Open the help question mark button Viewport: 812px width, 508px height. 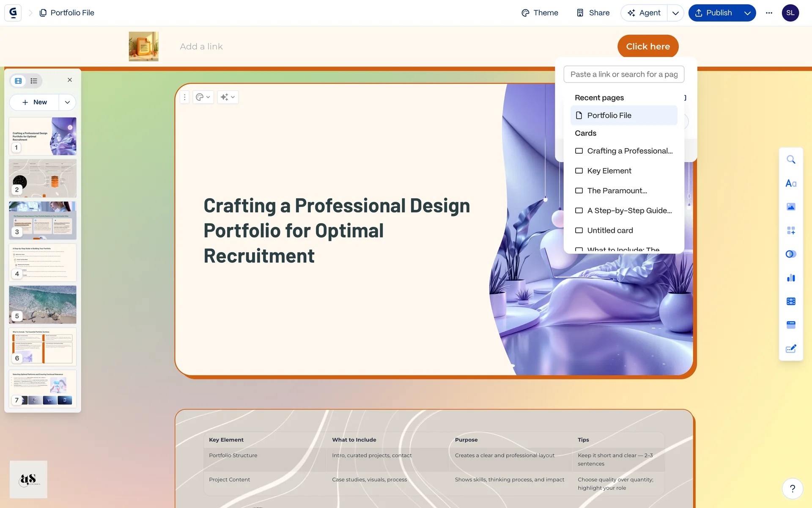point(793,489)
